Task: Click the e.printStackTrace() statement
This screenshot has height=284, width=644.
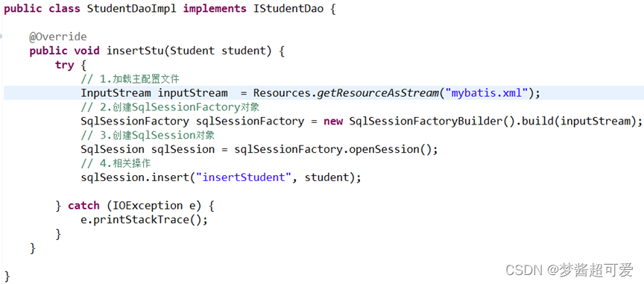Action: [144, 220]
